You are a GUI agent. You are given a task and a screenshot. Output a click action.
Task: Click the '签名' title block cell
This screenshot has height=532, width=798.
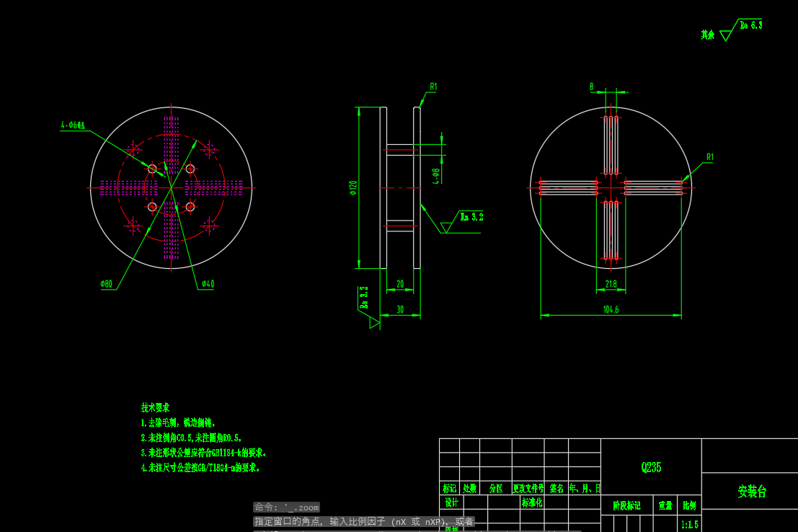point(557,489)
